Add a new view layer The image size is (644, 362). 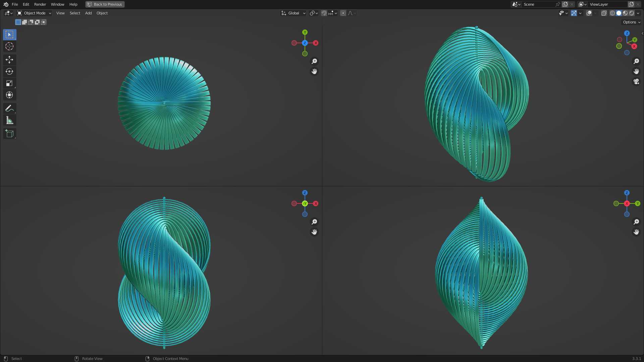coord(631,4)
